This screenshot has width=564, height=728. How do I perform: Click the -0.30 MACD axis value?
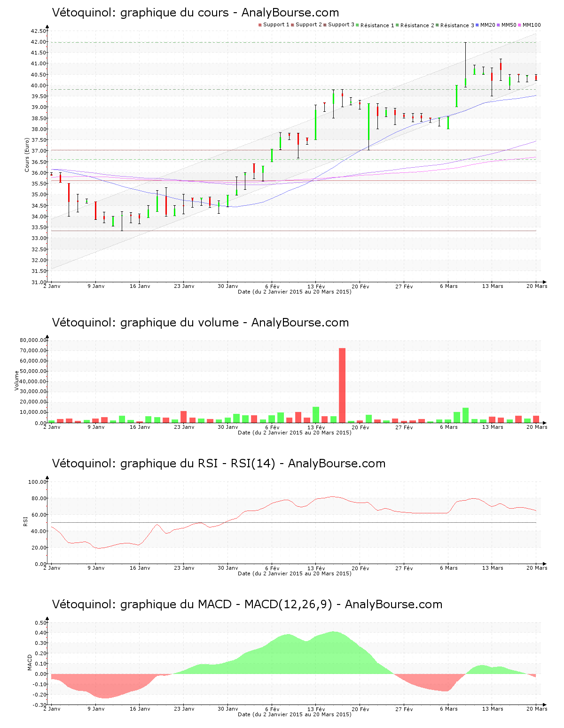click(x=39, y=705)
